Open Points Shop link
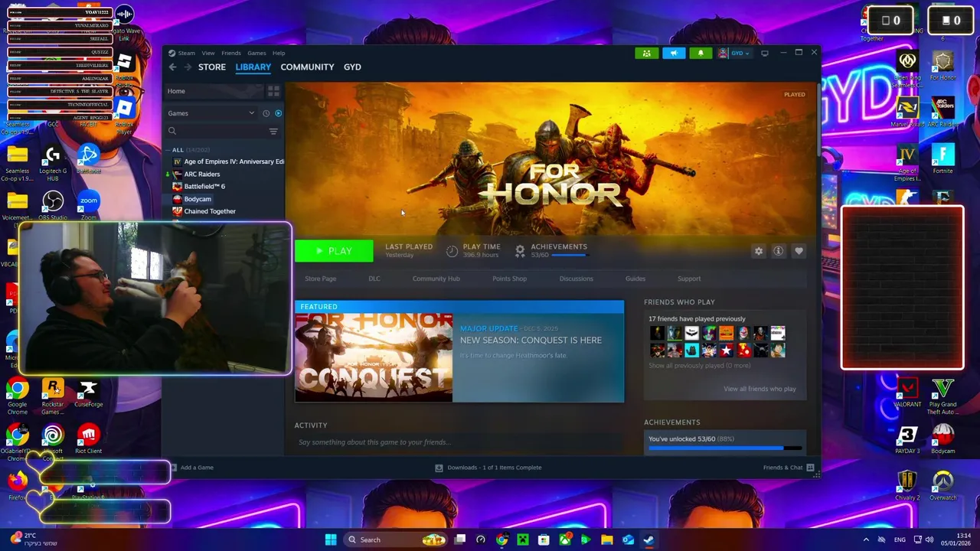Screen dimensions: 980x551 click(x=509, y=279)
